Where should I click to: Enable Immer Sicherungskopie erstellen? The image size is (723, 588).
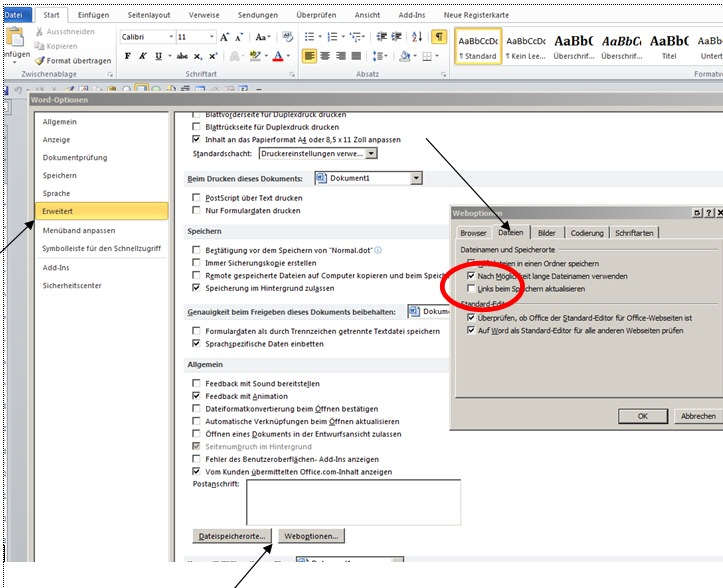(x=196, y=262)
